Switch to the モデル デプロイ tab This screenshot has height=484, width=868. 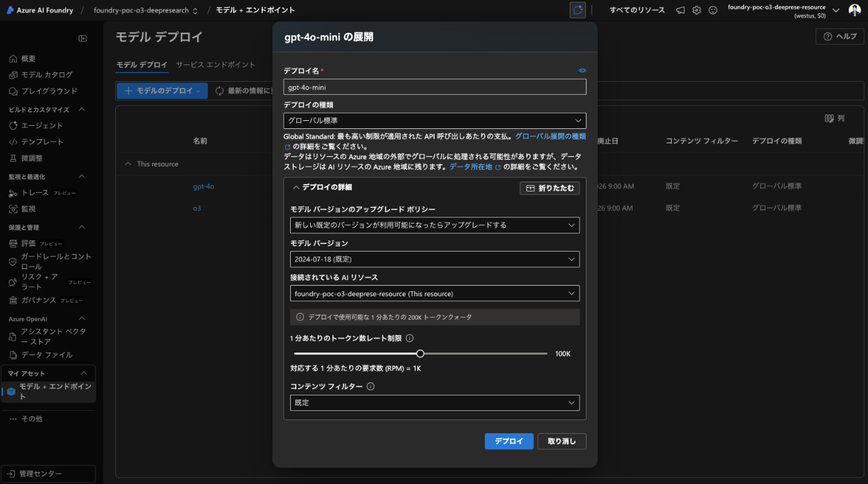click(x=142, y=65)
